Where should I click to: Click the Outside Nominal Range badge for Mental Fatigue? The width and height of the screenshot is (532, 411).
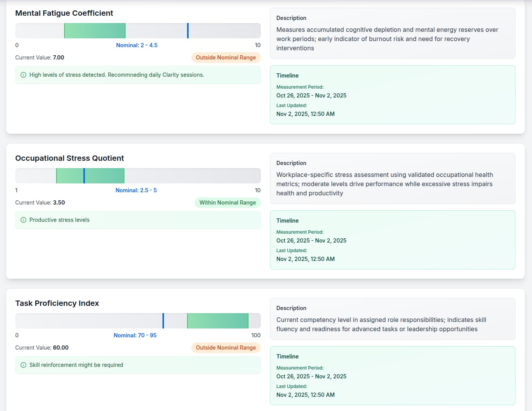coord(226,58)
